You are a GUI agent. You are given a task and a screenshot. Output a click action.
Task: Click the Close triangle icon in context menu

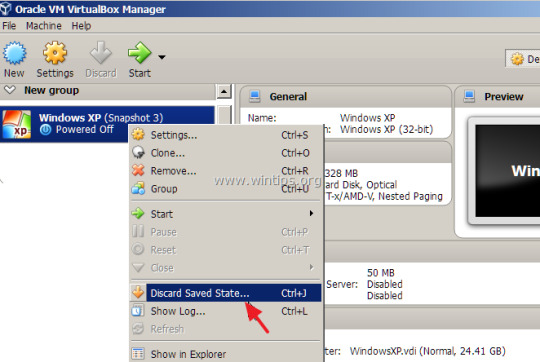click(x=138, y=267)
